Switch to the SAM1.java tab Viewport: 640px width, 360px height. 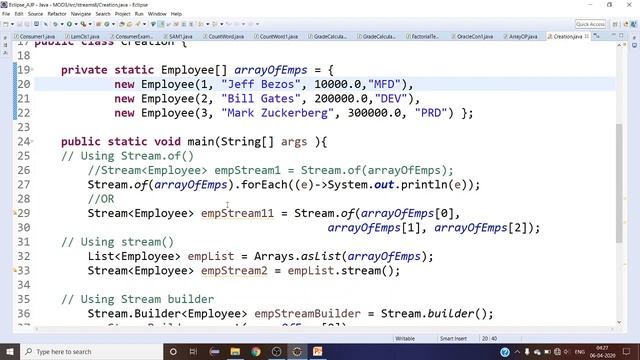click(178, 36)
